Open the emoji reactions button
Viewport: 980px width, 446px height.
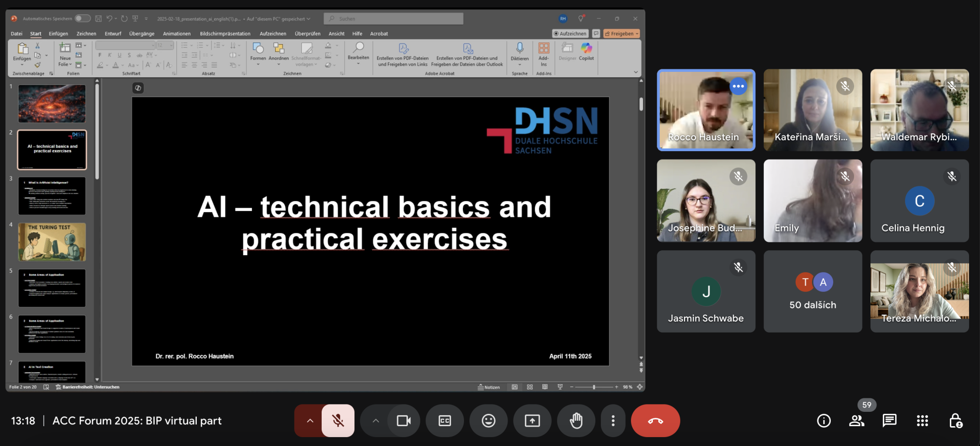(x=488, y=421)
